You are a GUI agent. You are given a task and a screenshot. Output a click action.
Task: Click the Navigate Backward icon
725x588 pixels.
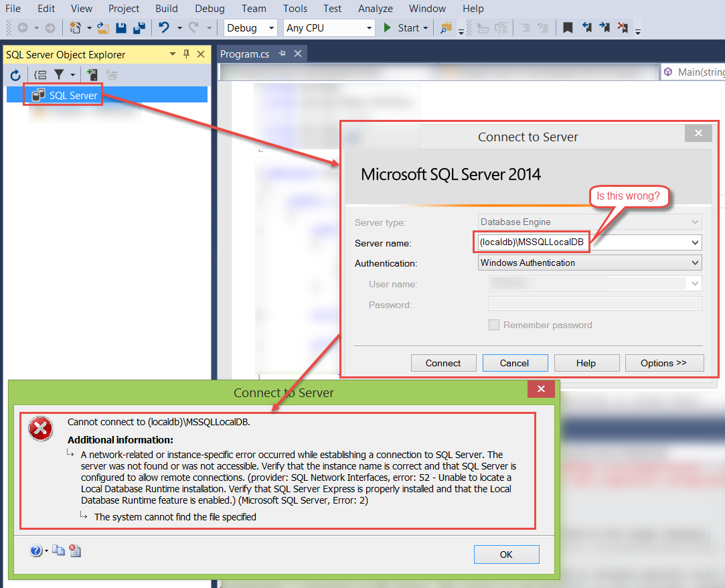pos(23,28)
